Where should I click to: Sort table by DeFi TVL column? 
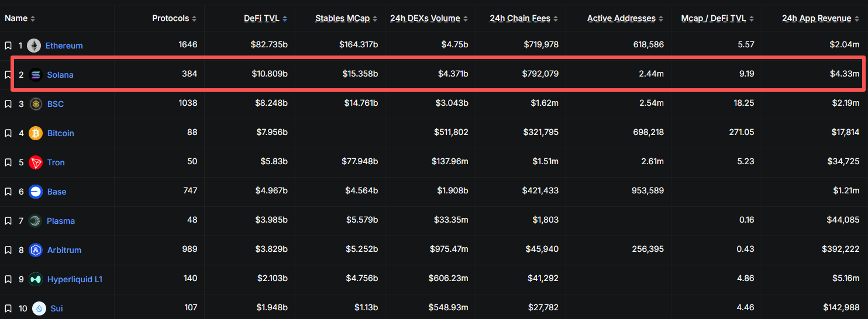click(x=261, y=19)
